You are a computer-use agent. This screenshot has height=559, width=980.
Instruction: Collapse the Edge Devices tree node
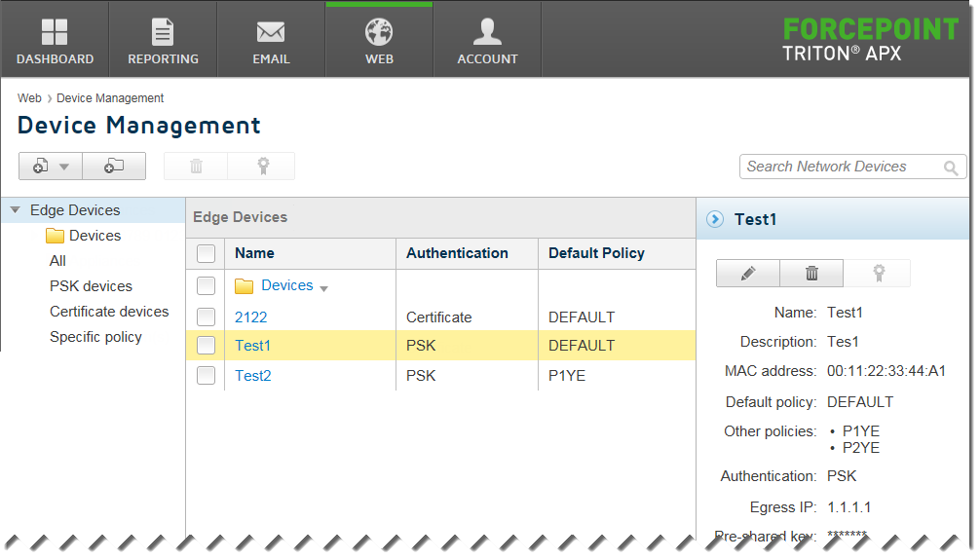[x=15, y=209]
